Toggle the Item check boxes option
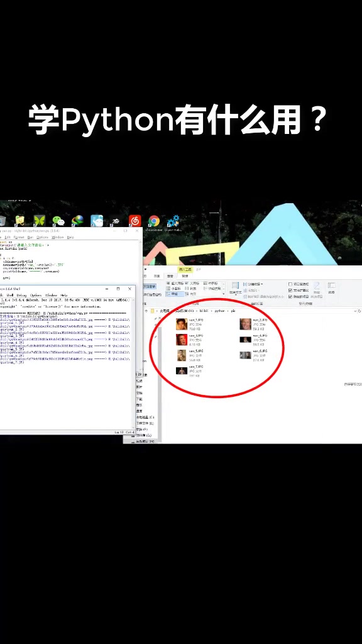 pos(290,284)
